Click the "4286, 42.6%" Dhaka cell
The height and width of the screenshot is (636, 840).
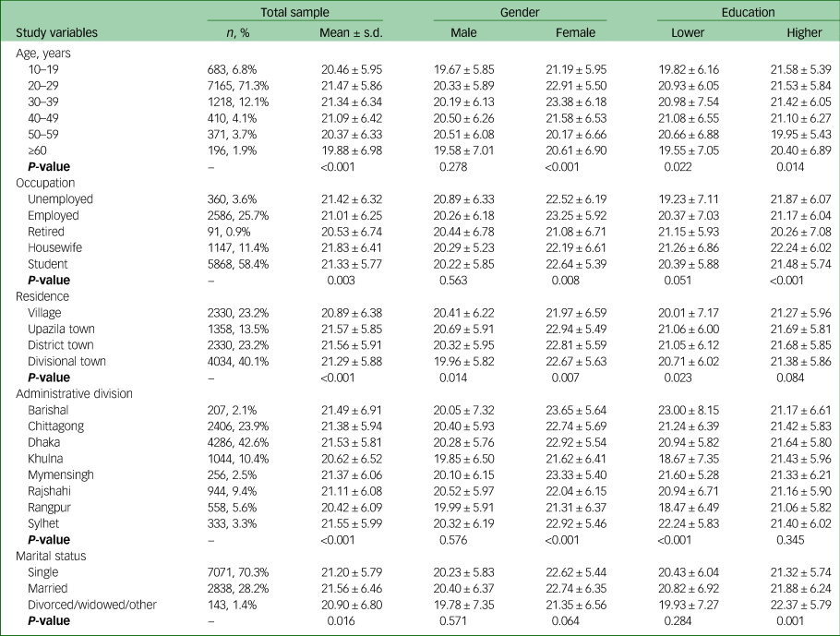234,442
